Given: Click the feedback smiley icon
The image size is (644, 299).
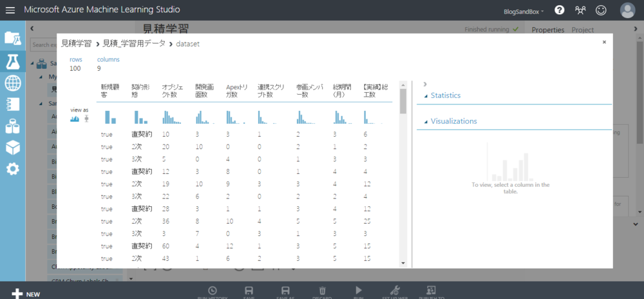Looking at the screenshot, I should 601,10.
